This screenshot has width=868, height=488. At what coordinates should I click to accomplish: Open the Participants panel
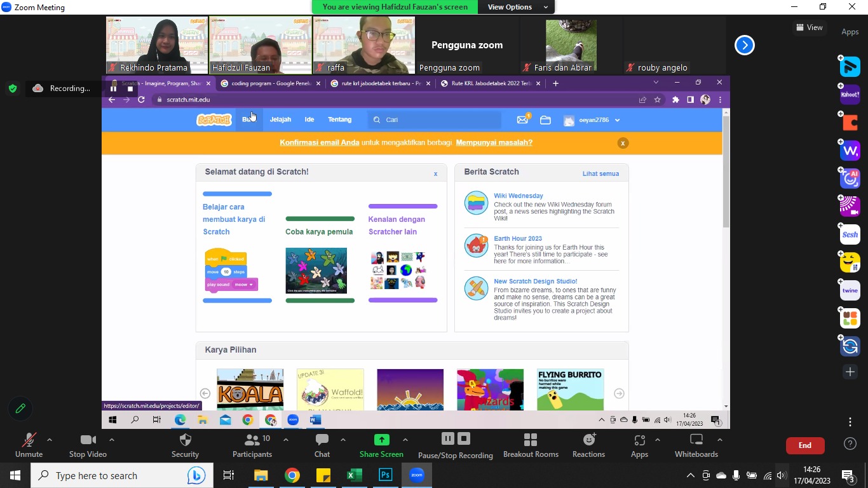(252, 440)
